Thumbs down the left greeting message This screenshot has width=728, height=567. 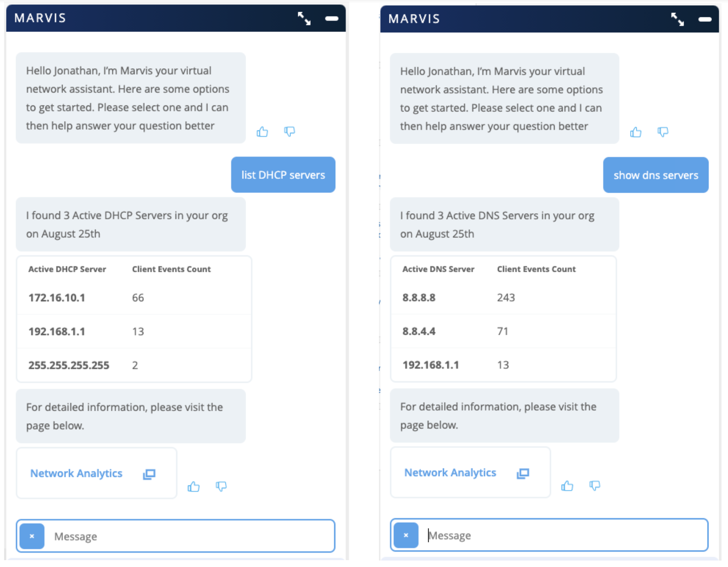[290, 132]
